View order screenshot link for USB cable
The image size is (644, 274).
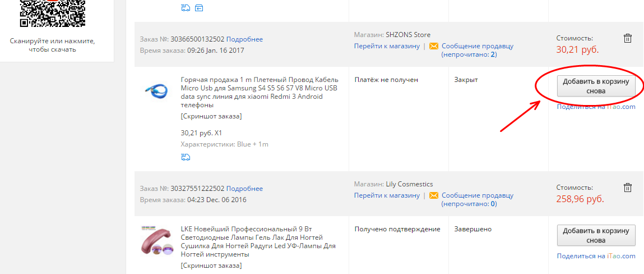point(211,116)
